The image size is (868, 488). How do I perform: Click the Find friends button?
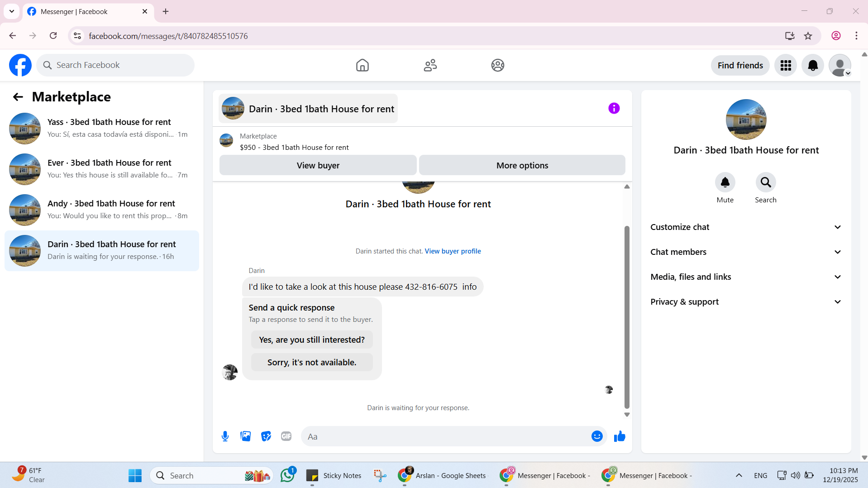740,66
